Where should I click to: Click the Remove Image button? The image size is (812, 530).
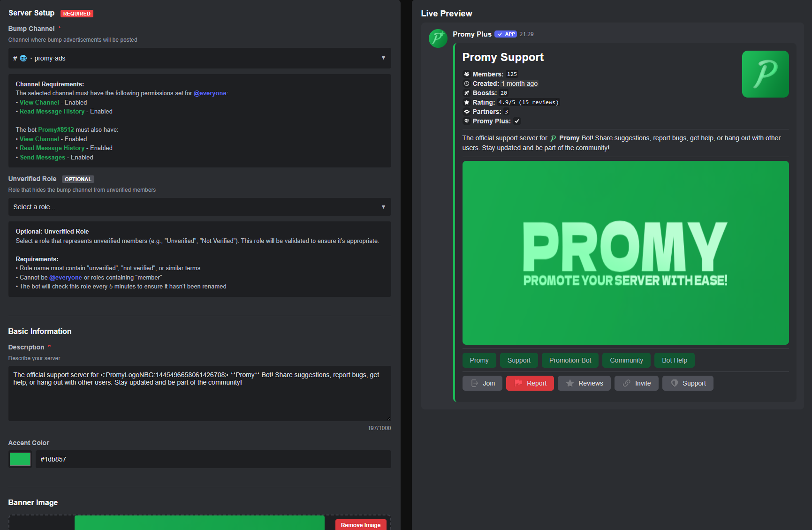tap(360, 524)
